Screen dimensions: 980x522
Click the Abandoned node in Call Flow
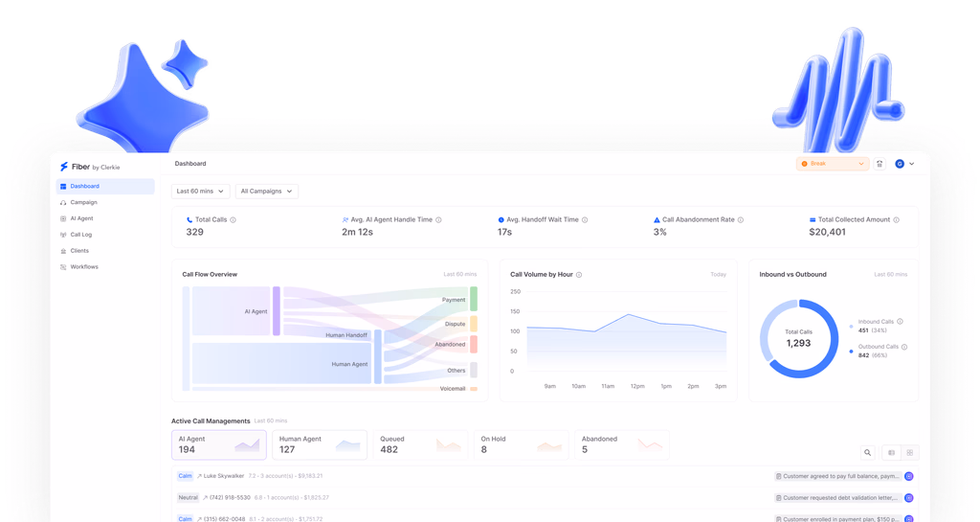[473, 345]
